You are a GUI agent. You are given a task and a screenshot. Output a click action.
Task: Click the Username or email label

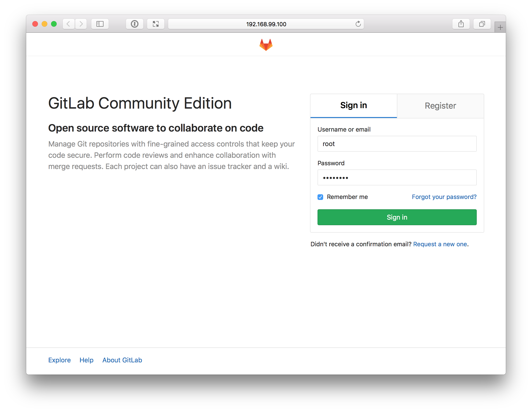344,129
